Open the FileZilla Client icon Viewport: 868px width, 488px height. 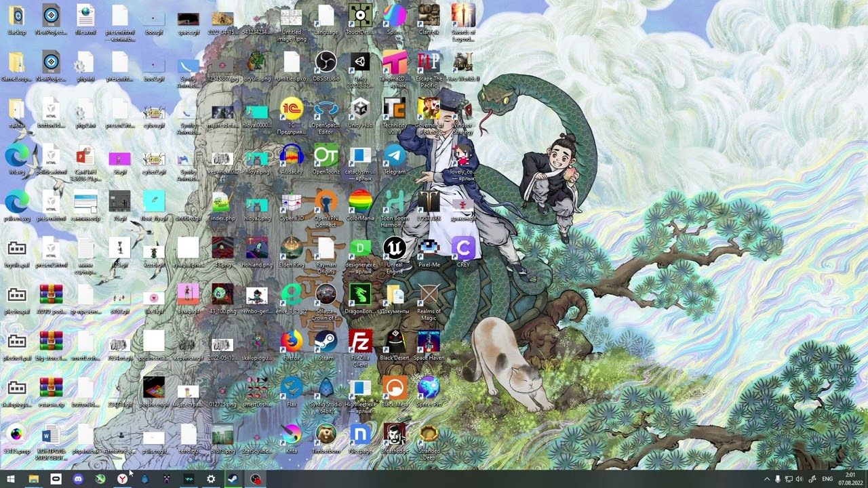coord(360,348)
